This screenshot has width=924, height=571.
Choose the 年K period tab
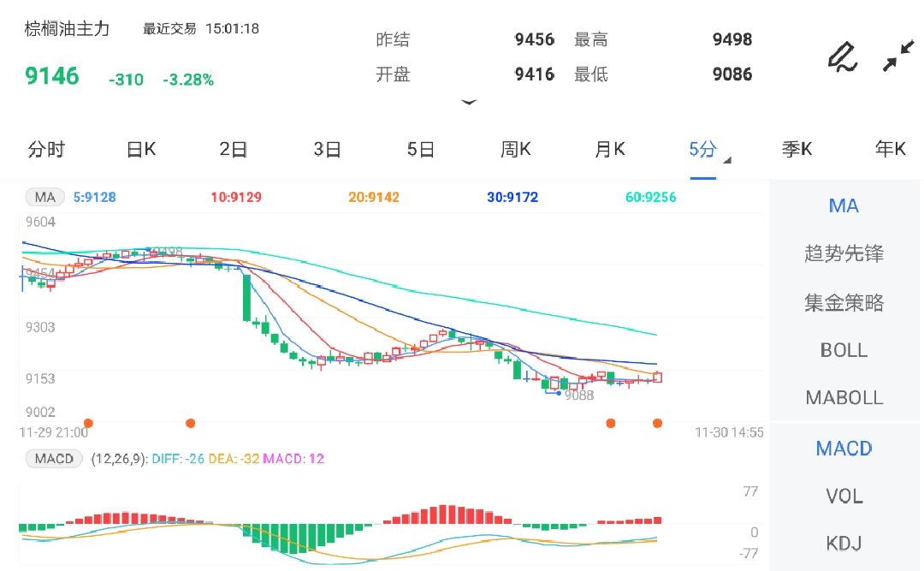tap(890, 150)
